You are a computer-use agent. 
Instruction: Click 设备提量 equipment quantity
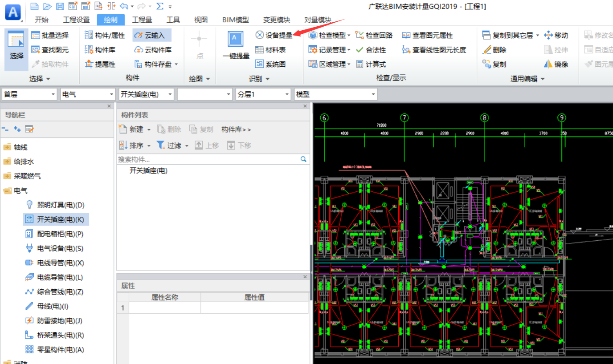coord(274,35)
